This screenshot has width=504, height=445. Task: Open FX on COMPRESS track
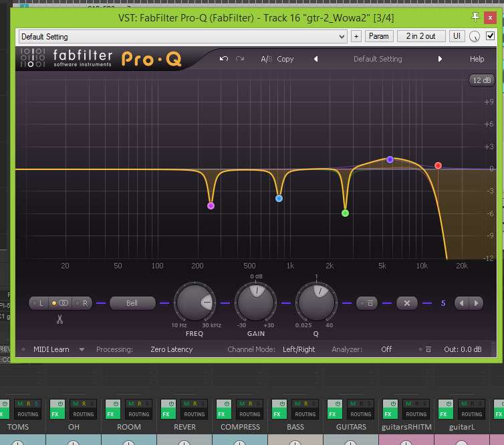224,414
